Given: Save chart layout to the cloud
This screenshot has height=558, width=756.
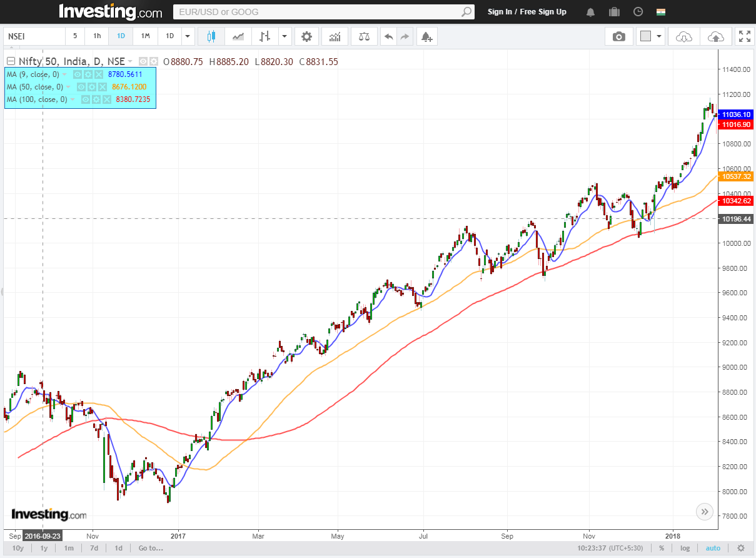Looking at the screenshot, I should [x=716, y=36].
